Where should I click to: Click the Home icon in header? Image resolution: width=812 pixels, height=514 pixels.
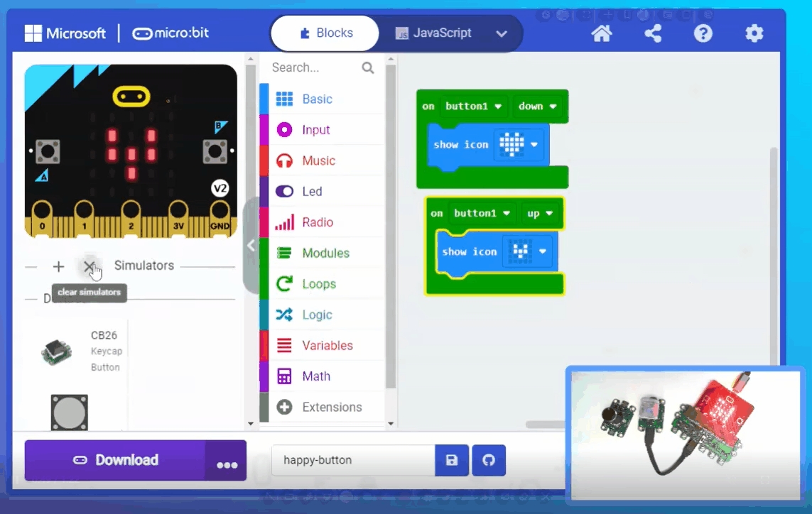[x=601, y=33]
